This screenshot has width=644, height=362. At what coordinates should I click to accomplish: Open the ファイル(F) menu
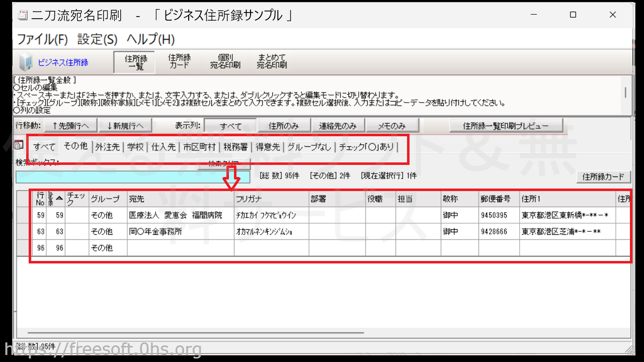(x=42, y=39)
